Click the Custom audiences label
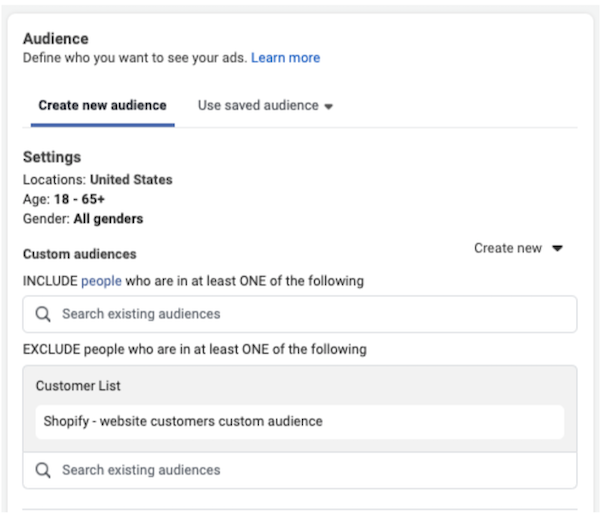 tap(79, 254)
